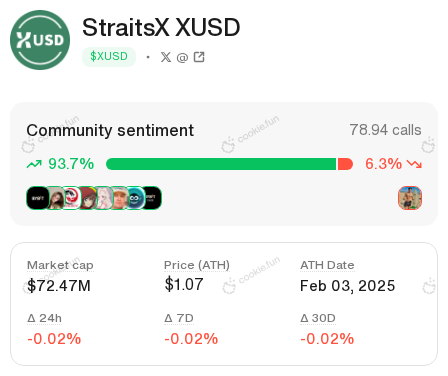The width and height of the screenshot is (448, 376).
Task: Select the bearish caller avatar on right
Action: tap(410, 198)
